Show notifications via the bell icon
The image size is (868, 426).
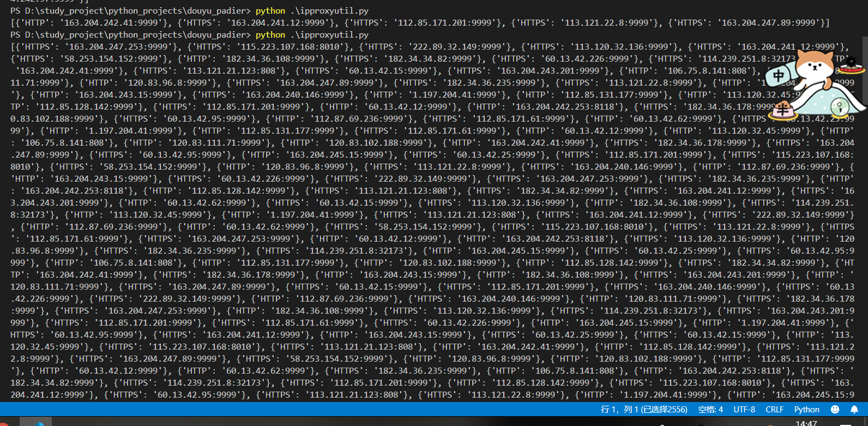(x=854, y=409)
